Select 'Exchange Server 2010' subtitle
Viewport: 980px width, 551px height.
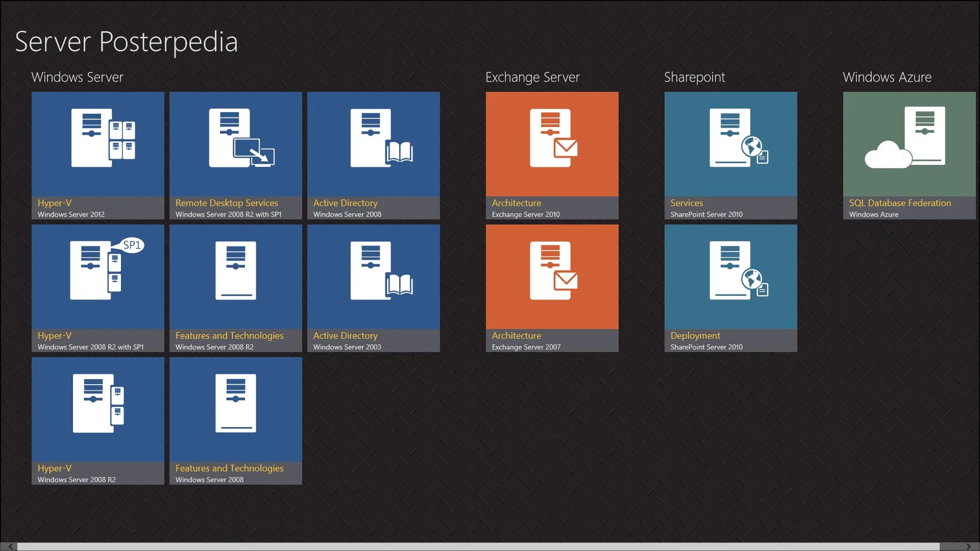click(526, 214)
